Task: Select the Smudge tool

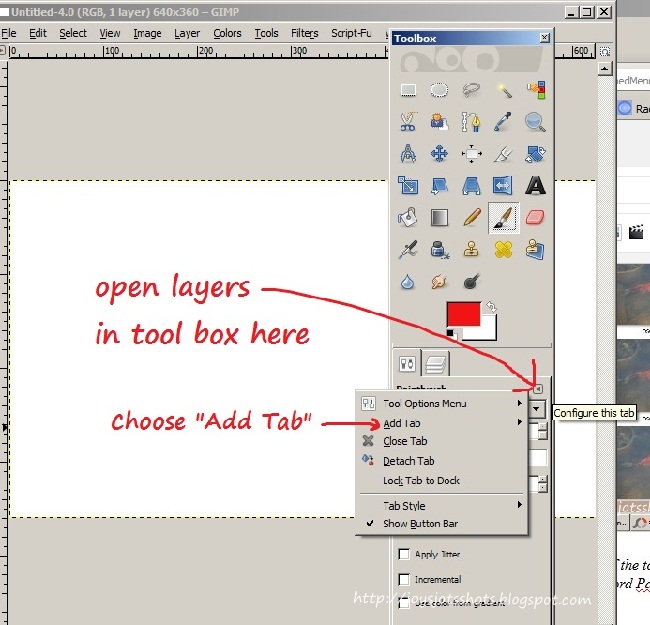Action: [439, 282]
